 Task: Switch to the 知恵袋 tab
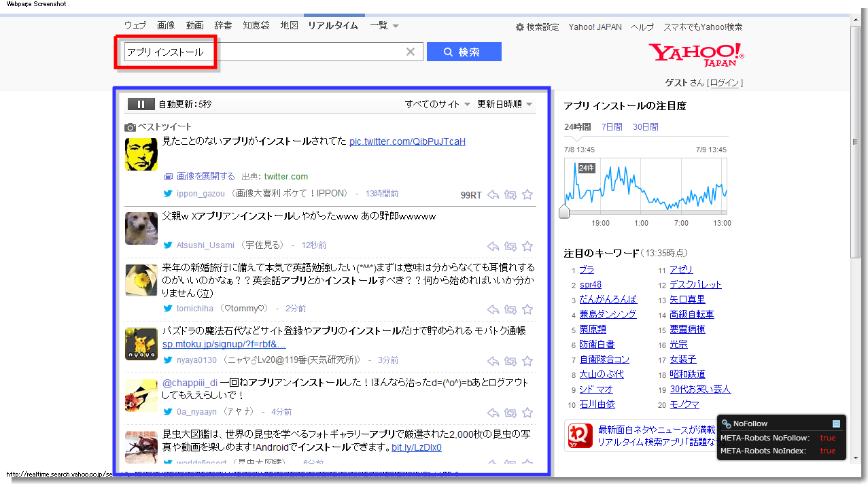pos(256,25)
